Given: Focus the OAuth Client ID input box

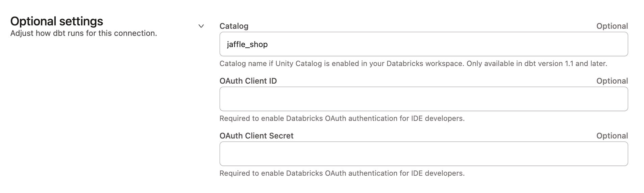Looking at the screenshot, I should tap(423, 99).
